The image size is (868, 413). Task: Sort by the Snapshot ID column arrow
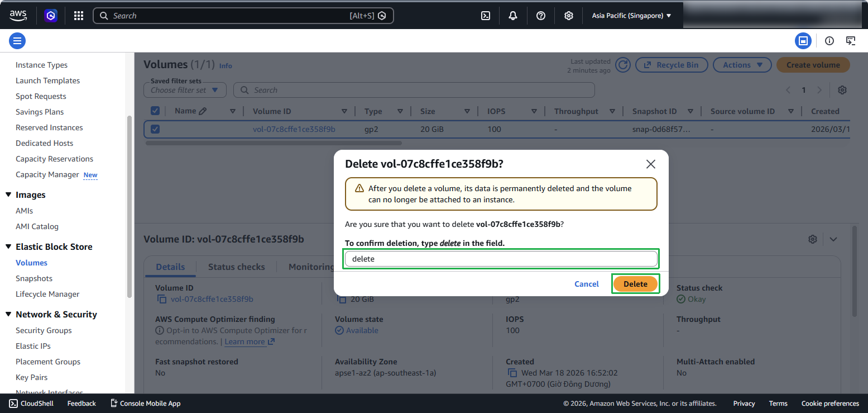coord(690,111)
